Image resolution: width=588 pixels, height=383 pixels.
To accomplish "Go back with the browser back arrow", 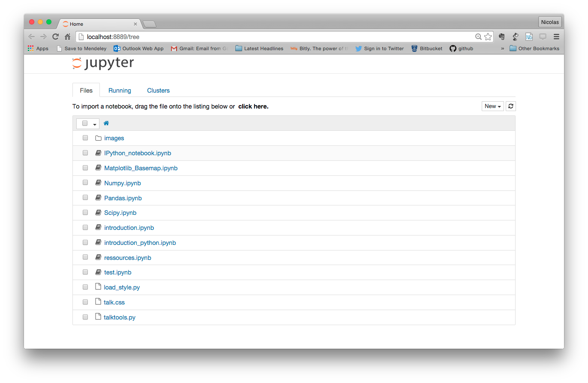I will pyautogui.click(x=31, y=36).
